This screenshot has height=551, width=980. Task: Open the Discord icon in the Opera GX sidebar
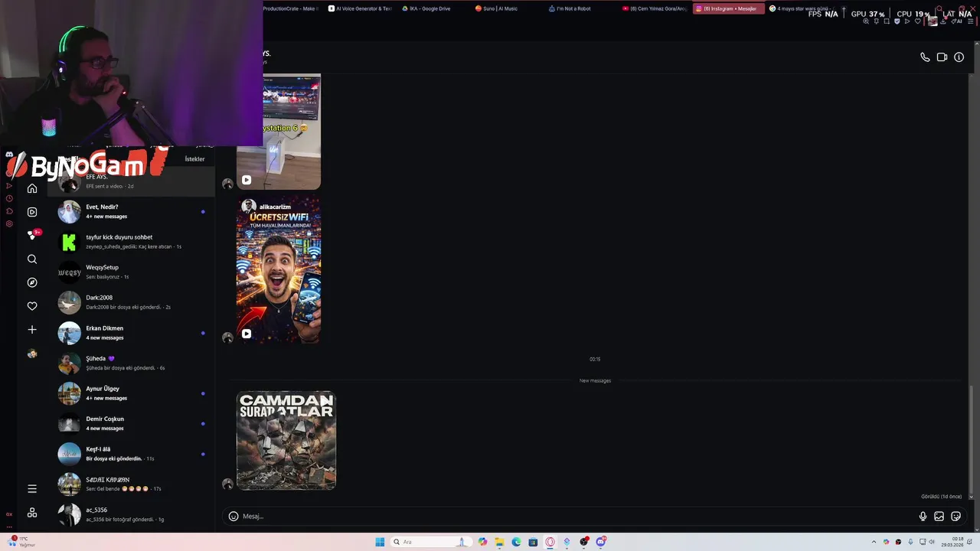(x=9, y=155)
